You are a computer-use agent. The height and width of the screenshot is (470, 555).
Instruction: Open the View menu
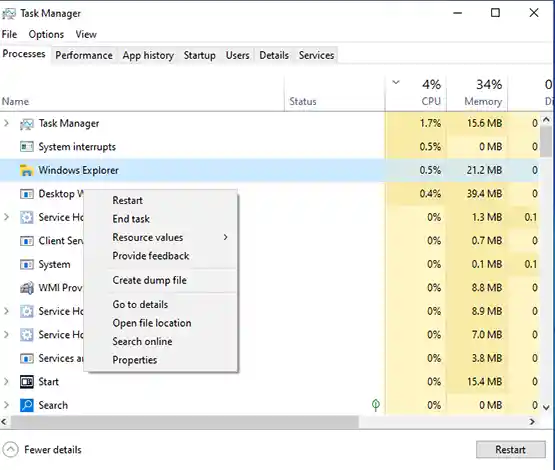tap(86, 34)
